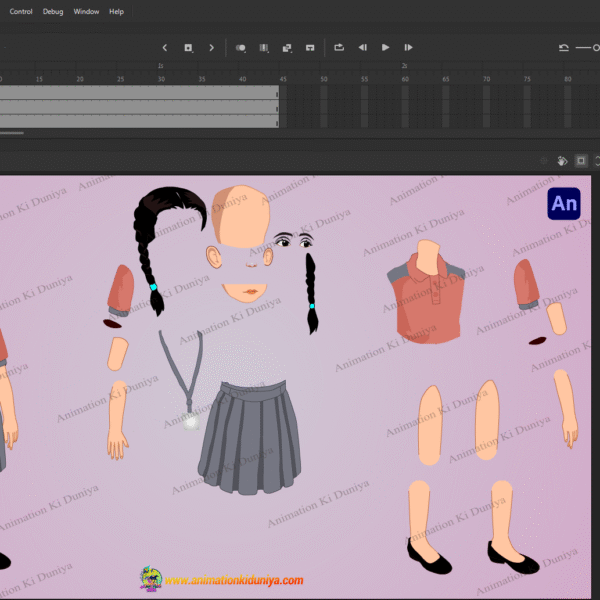Step back one frame
600x600 pixels.
coord(362,47)
